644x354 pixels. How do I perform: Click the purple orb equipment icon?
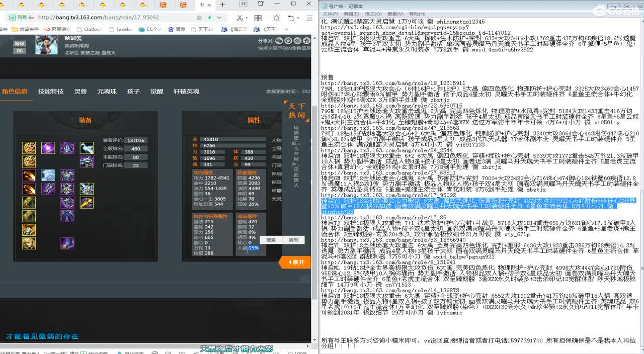point(48,148)
